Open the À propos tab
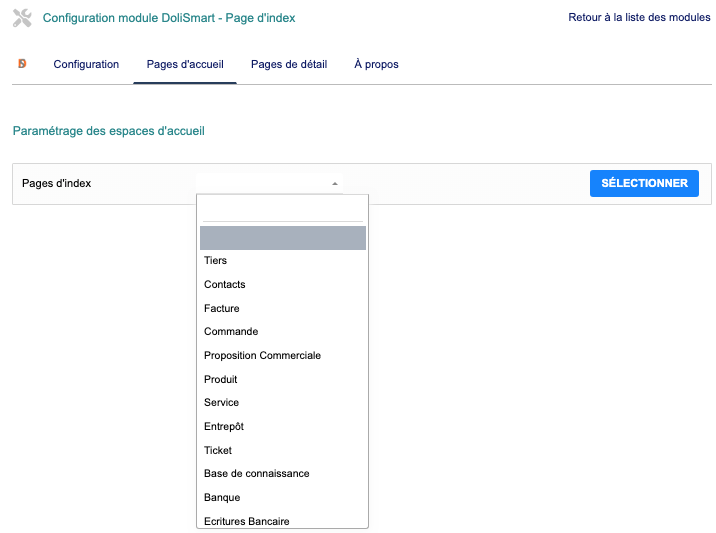The image size is (716, 533). (376, 64)
